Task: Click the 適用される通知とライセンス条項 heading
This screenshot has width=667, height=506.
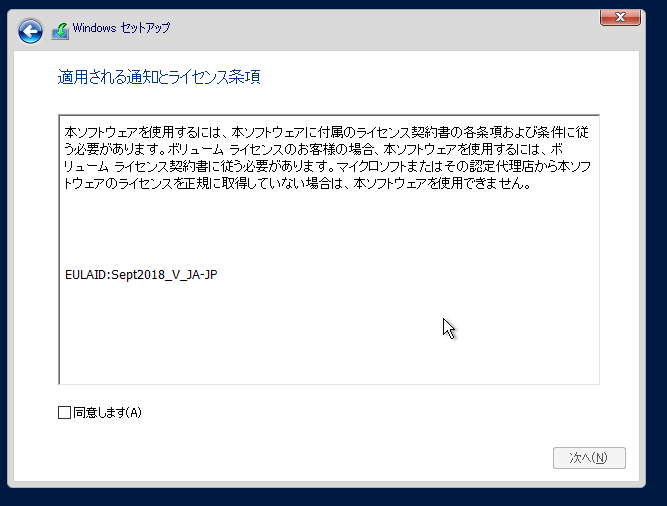Action: (x=159, y=77)
